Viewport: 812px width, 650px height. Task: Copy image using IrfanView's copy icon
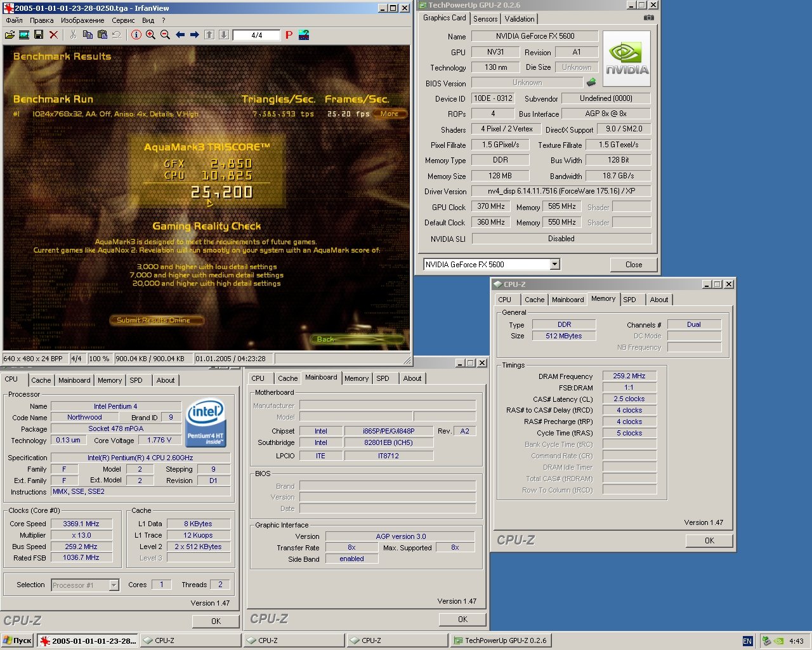tap(88, 35)
